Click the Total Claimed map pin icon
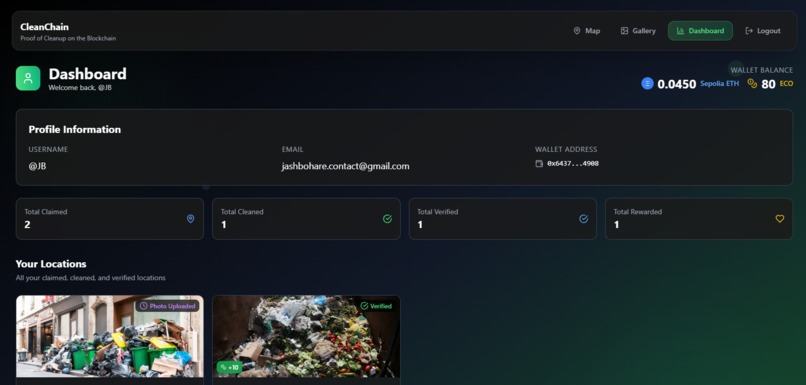The height and width of the screenshot is (385, 806). [x=190, y=219]
